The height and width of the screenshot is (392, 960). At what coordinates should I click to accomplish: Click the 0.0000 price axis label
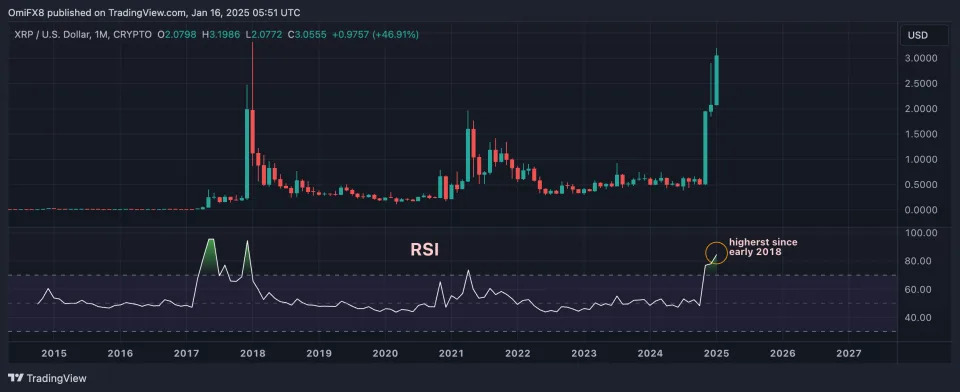(920, 210)
